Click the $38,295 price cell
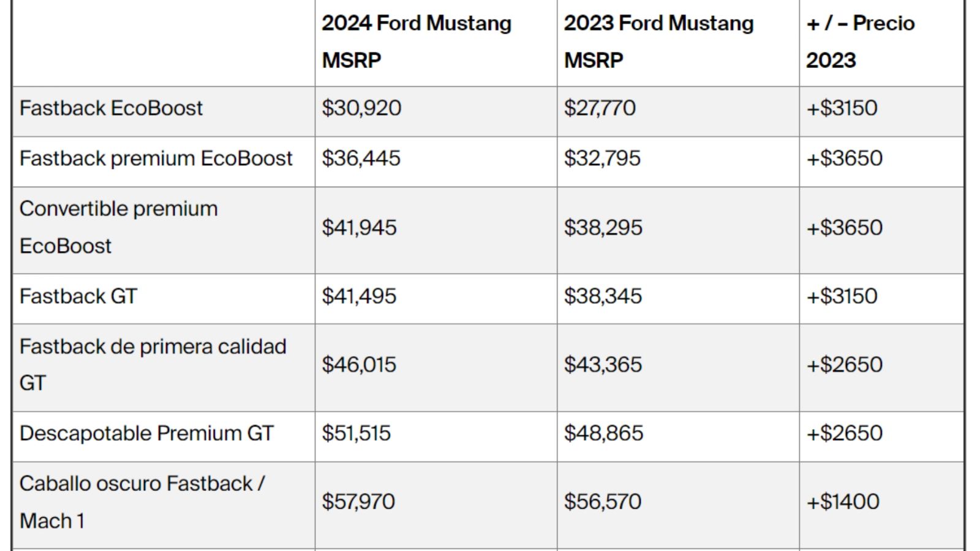 click(603, 228)
